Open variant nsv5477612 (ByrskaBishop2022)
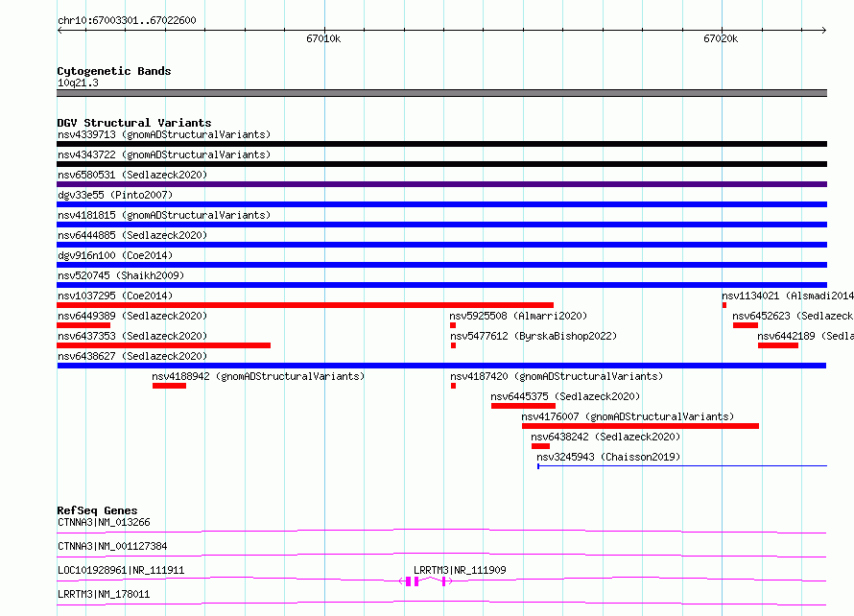The image size is (854, 616). [x=534, y=336]
